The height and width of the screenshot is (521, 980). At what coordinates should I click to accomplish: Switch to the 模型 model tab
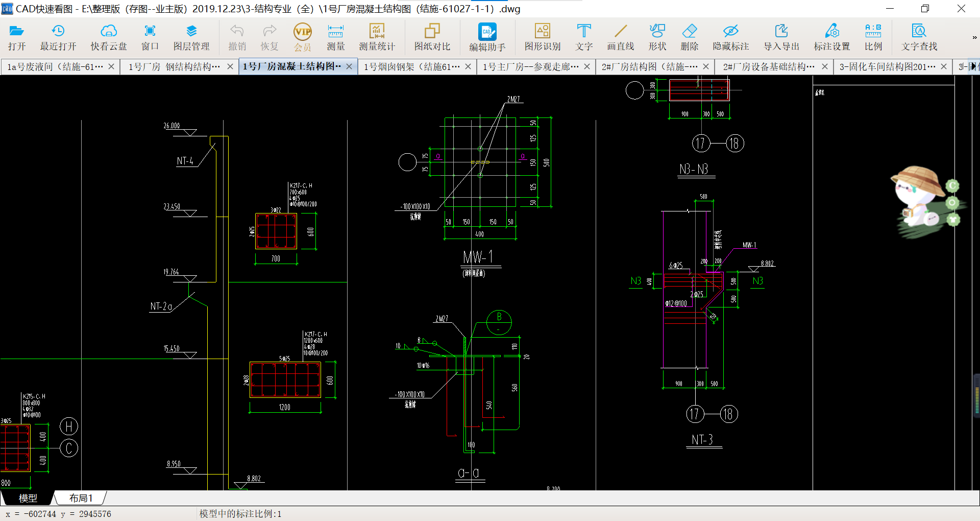28,498
